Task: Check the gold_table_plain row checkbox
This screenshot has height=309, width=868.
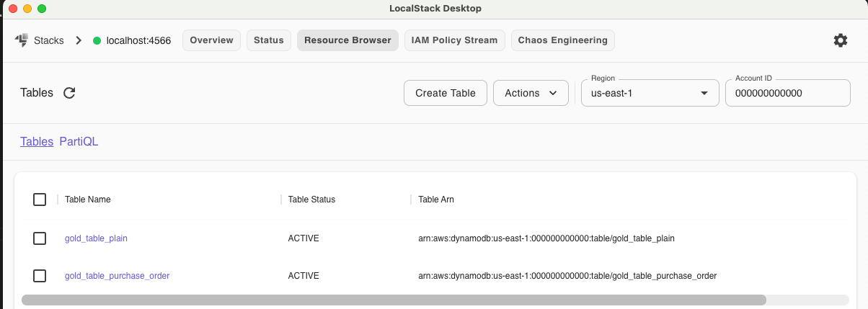Action: pyautogui.click(x=40, y=238)
